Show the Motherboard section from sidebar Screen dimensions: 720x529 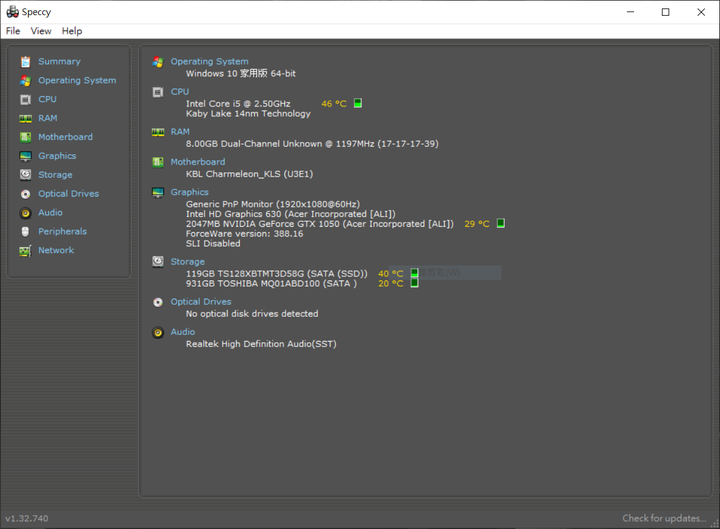[65, 137]
